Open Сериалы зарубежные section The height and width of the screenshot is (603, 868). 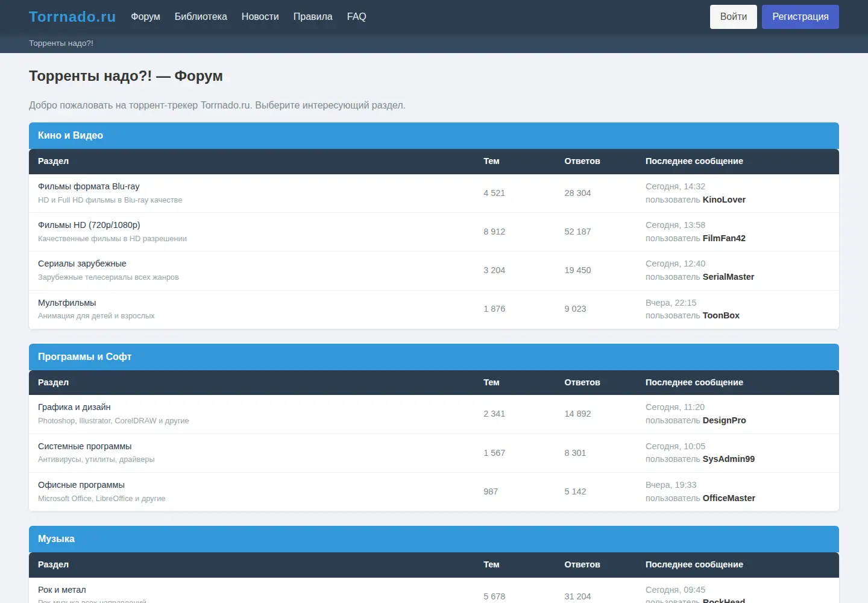(x=82, y=264)
